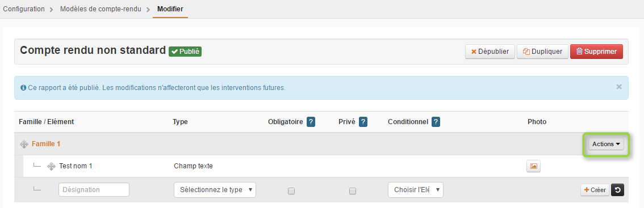Click the red Supprimer button
This screenshot has height=208, width=644.
point(596,52)
